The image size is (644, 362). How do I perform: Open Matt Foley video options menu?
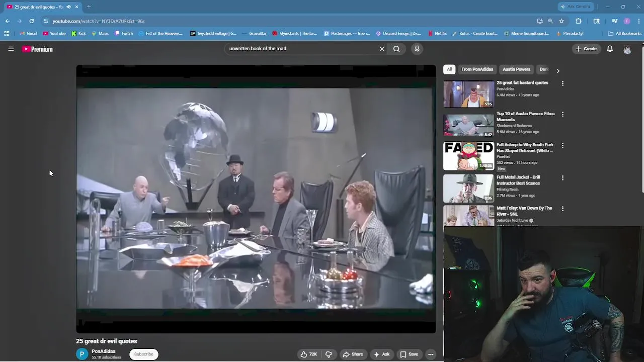click(x=562, y=209)
